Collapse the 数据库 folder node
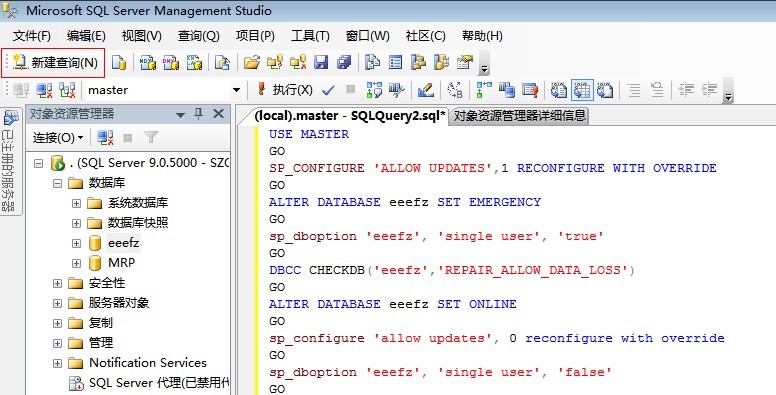 point(57,183)
